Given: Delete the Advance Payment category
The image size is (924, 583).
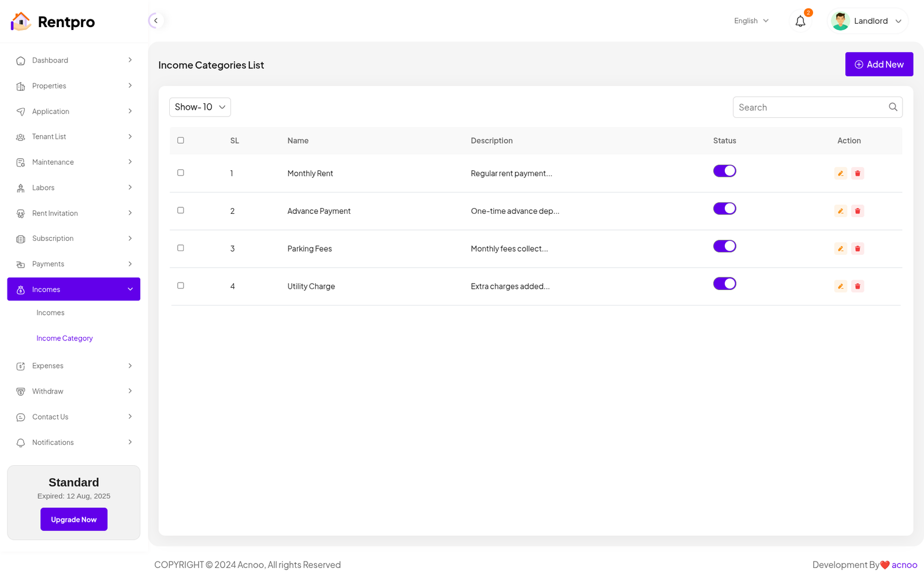Looking at the screenshot, I should [x=858, y=211].
